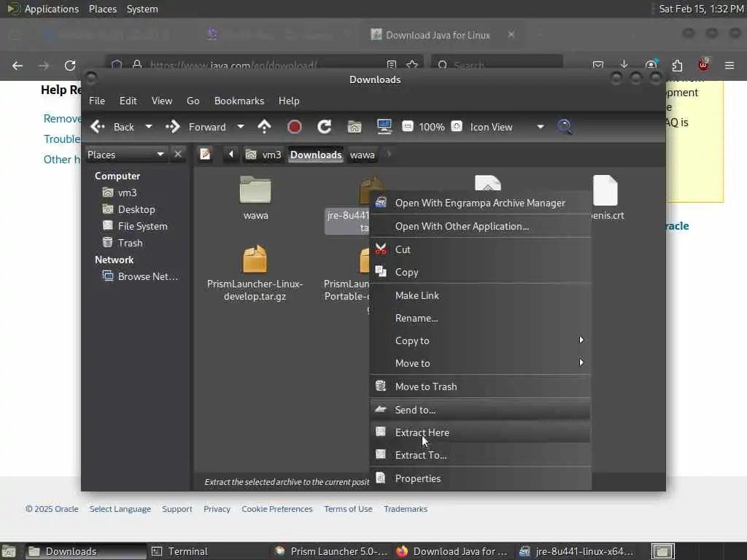
Task: Open Go menu in file manager
Action: pos(193,101)
